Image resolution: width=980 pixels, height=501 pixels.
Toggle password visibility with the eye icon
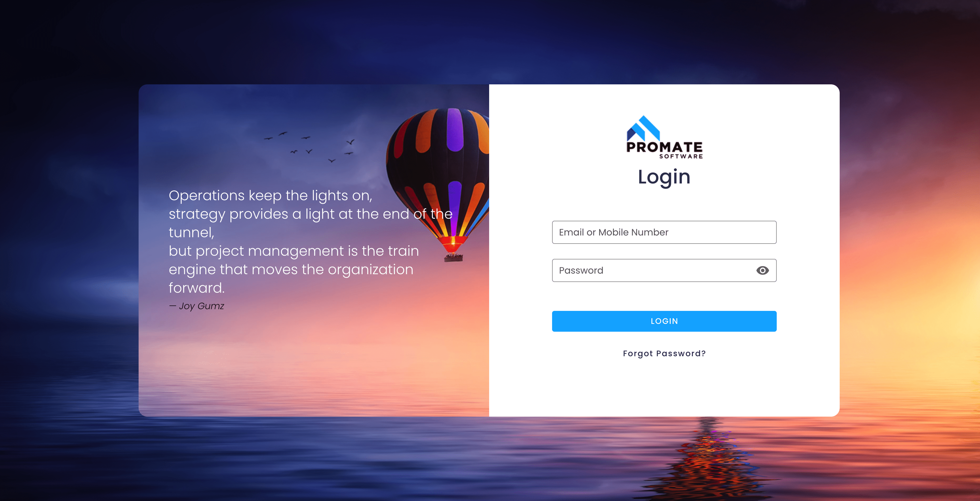[x=762, y=270]
